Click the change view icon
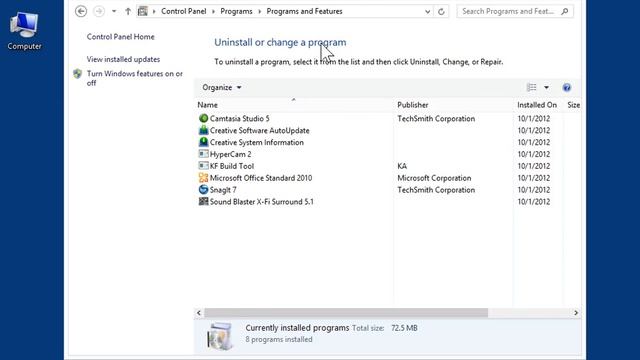The height and width of the screenshot is (360, 640). pos(531,87)
